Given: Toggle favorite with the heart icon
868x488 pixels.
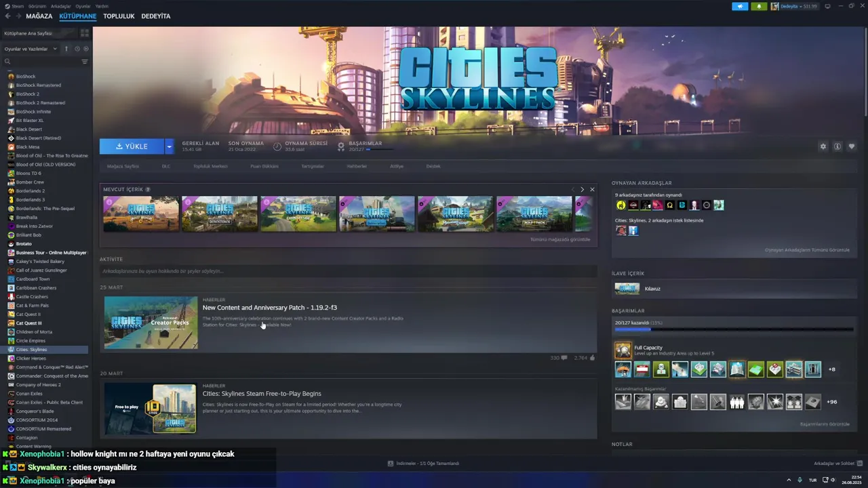Looking at the screenshot, I should pos(852,146).
